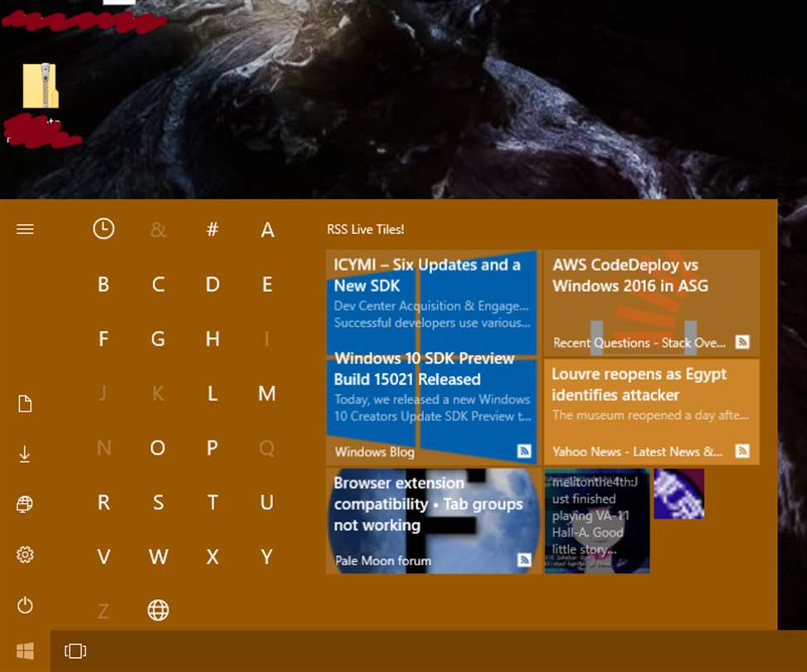This screenshot has width=807, height=672.
Task: Jump to apps starting with V
Action: [104, 558]
